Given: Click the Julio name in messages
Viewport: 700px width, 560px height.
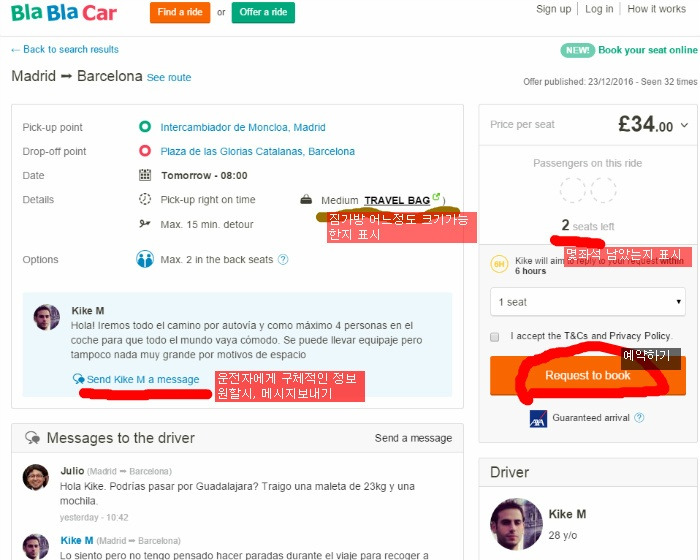Looking at the screenshot, I should pos(72,471).
